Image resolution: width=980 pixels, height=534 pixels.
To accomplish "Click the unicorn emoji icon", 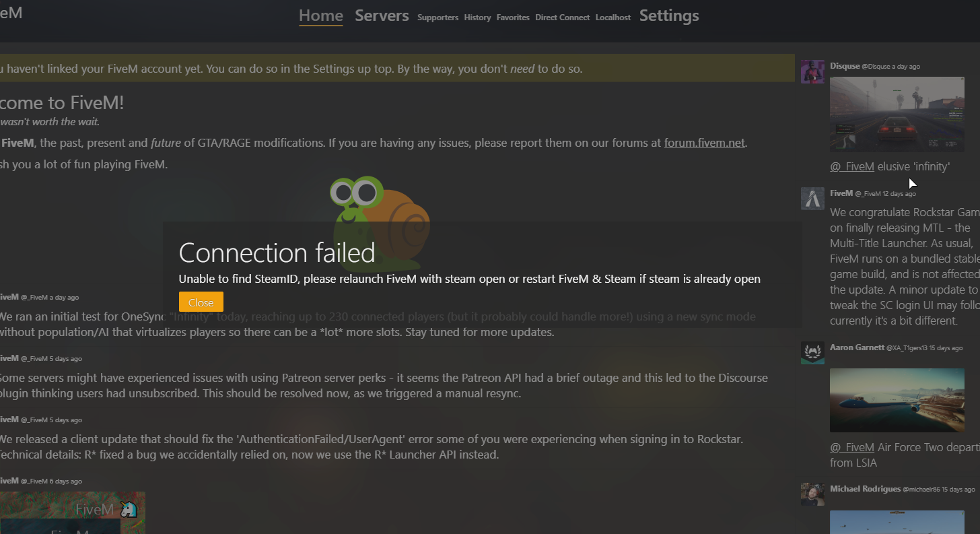I will (x=128, y=510).
